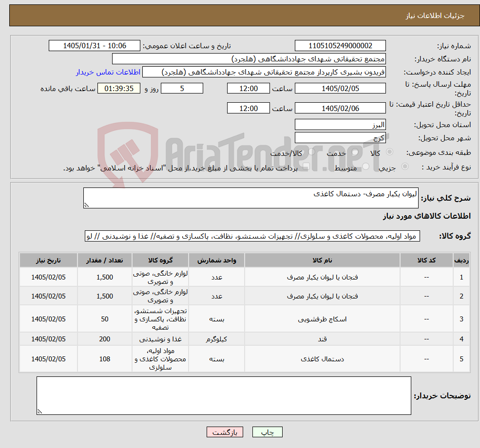Click price validity date field 1405/02/06
This screenshot has width=480, height=448.
[340, 108]
